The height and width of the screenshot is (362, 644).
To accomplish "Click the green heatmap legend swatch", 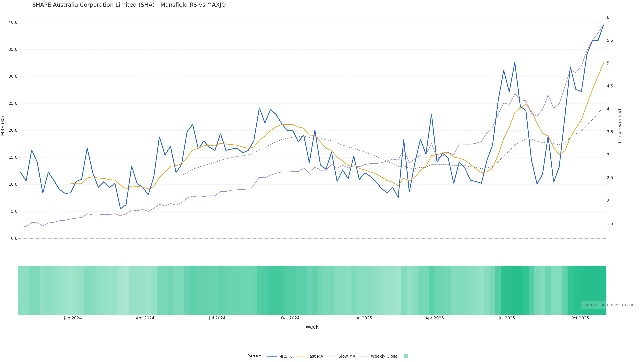I will click(x=406, y=356).
